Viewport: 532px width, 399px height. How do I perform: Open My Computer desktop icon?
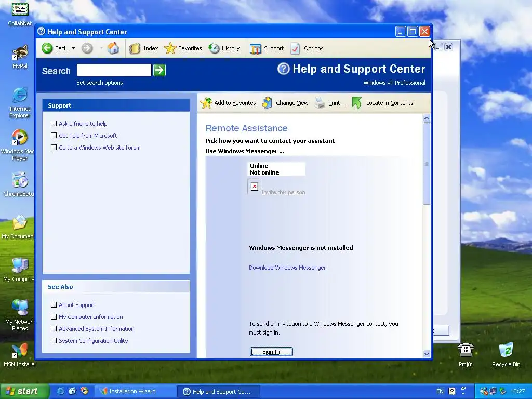(x=19, y=270)
